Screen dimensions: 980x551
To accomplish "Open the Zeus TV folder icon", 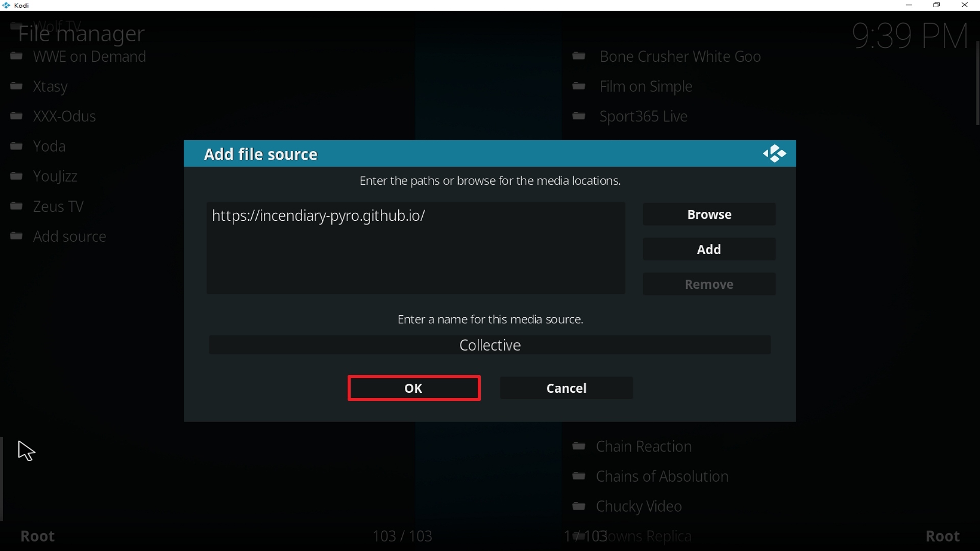I will 16,207.
